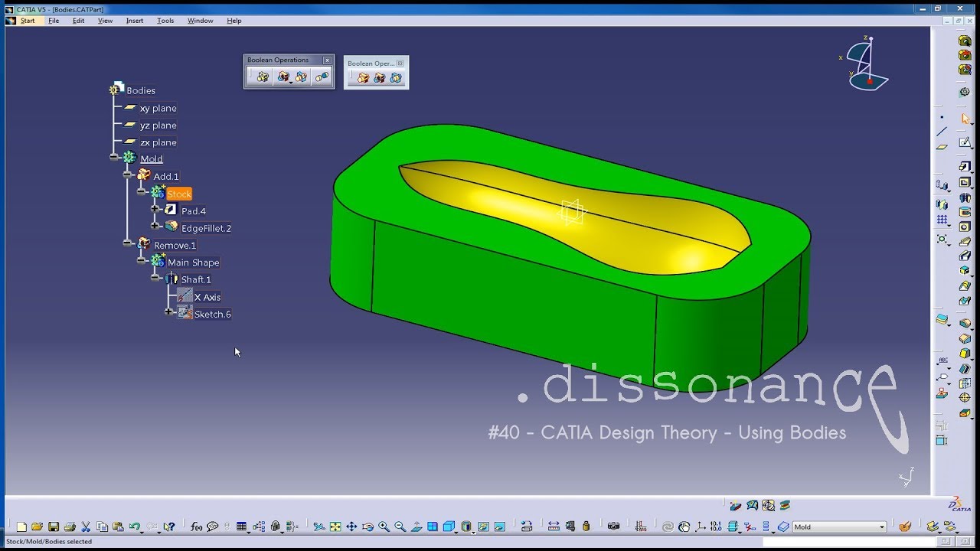Image resolution: width=980 pixels, height=551 pixels.
Task: Click the Print icon
Action: 70,527
